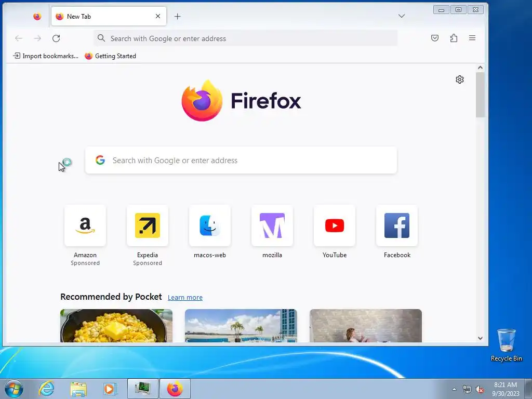Open the Extensions puzzle icon
The image size is (532, 399).
[x=454, y=38]
